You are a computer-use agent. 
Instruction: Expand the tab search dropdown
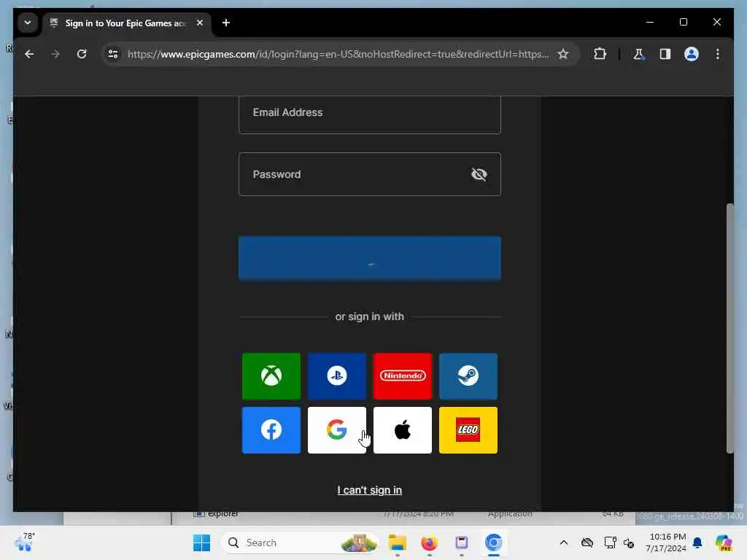28,23
